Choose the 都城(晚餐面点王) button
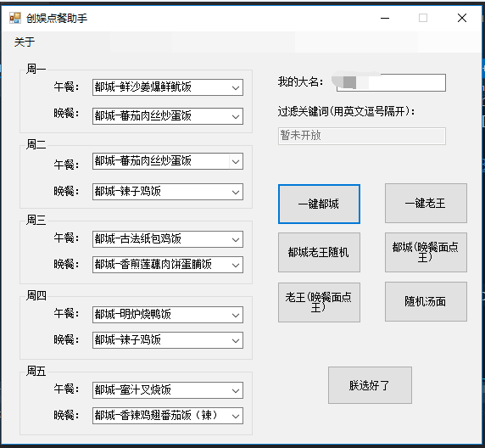This screenshot has height=448, width=485. (426, 252)
